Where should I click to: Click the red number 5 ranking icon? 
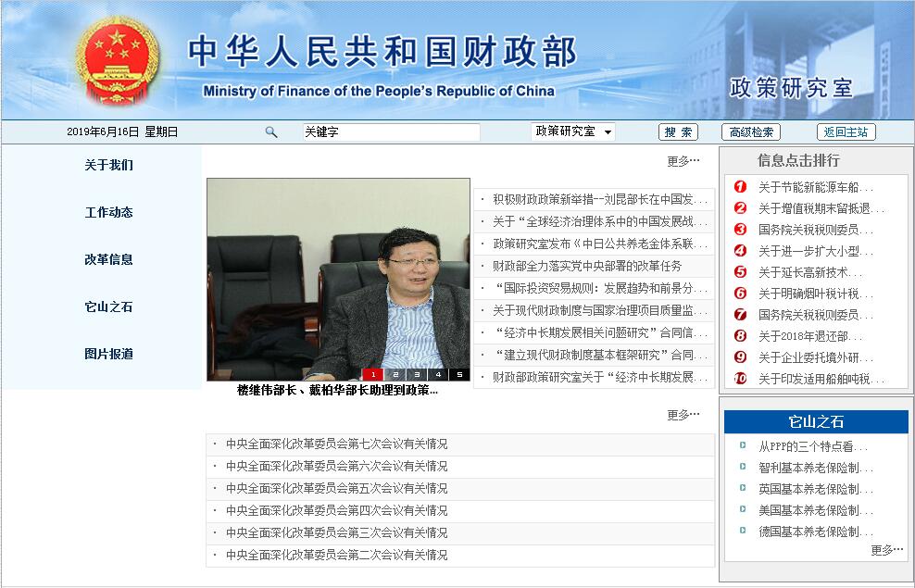tap(740, 271)
